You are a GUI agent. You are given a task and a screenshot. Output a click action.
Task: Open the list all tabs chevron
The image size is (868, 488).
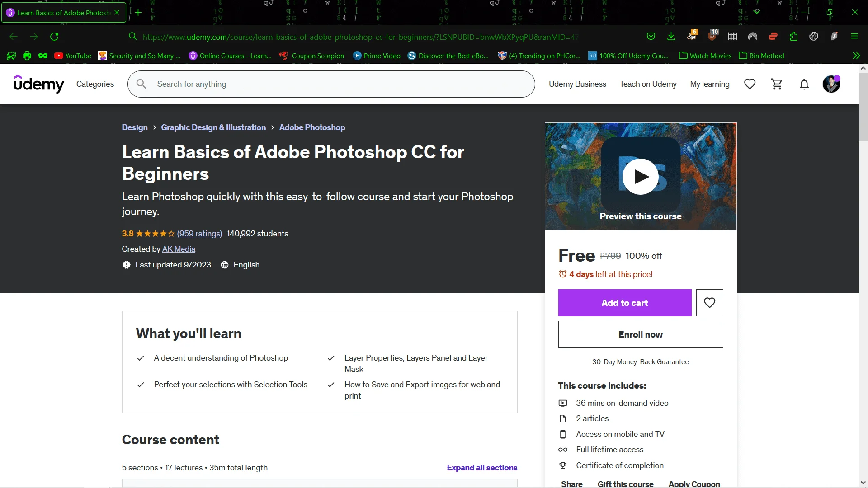click(757, 12)
